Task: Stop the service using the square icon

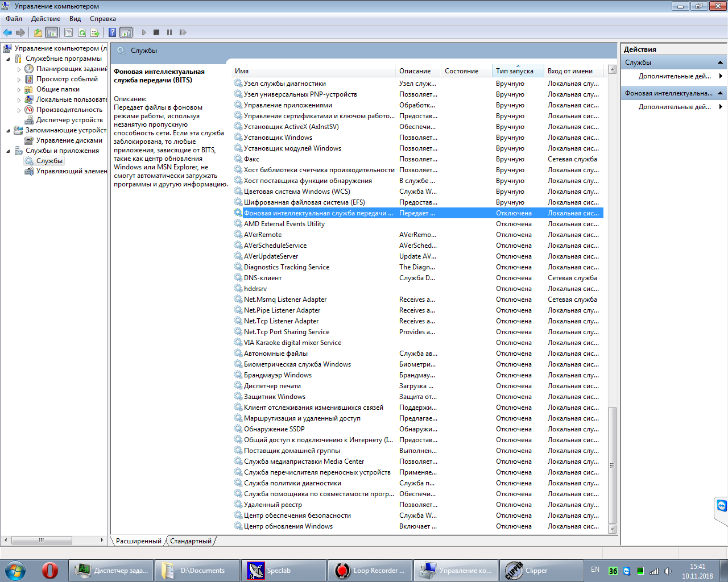Action: 156,32
